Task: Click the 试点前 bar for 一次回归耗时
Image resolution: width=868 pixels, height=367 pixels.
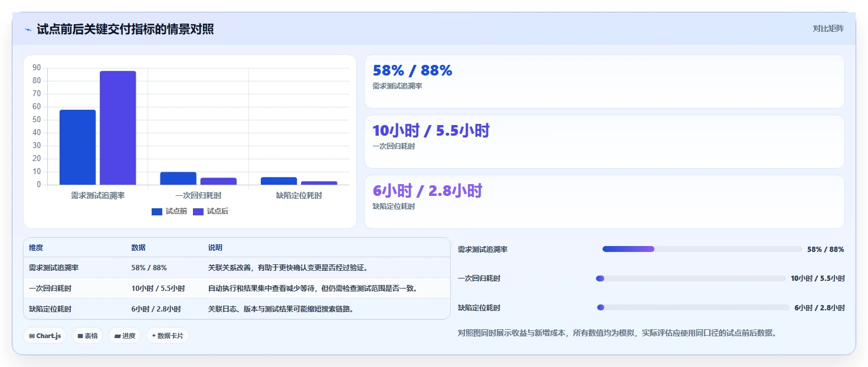Action: coord(178,178)
